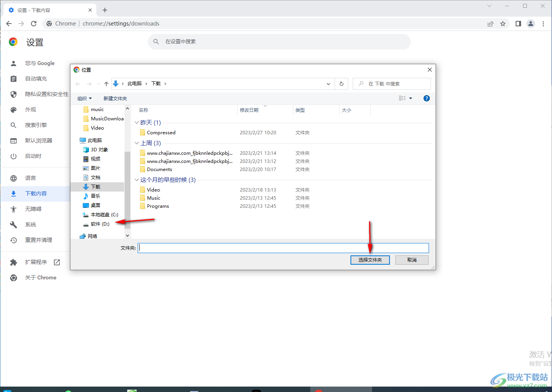Open the Chrome share icon
552x392 pixels.
[490, 24]
